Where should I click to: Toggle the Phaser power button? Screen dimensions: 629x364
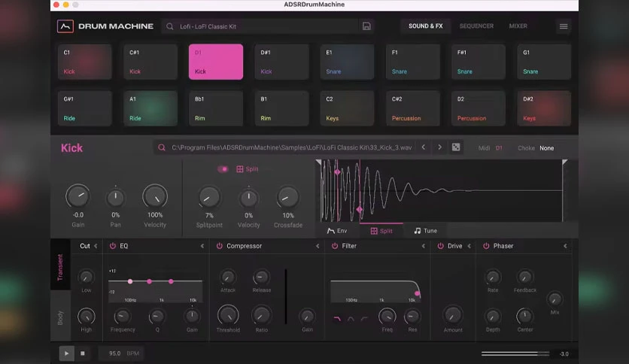coord(486,246)
